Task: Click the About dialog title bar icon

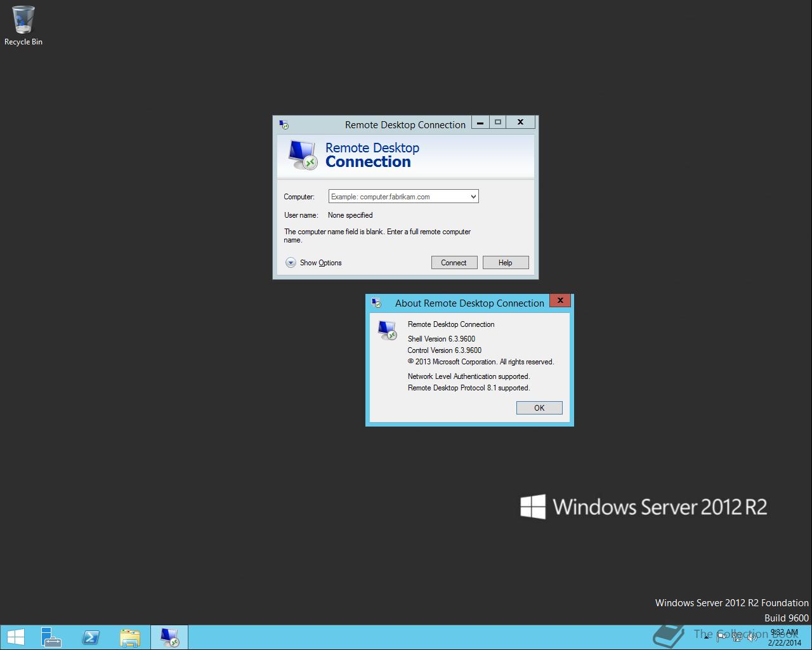Action: [376, 303]
